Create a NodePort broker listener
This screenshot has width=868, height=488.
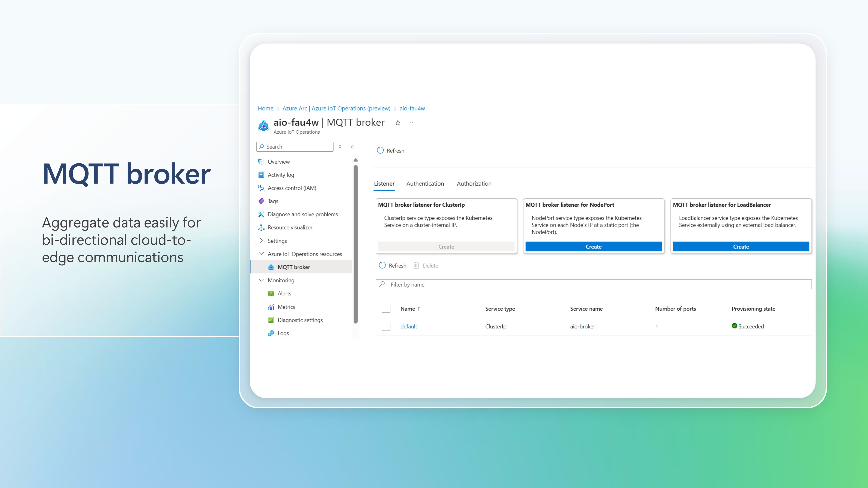click(x=593, y=247)
